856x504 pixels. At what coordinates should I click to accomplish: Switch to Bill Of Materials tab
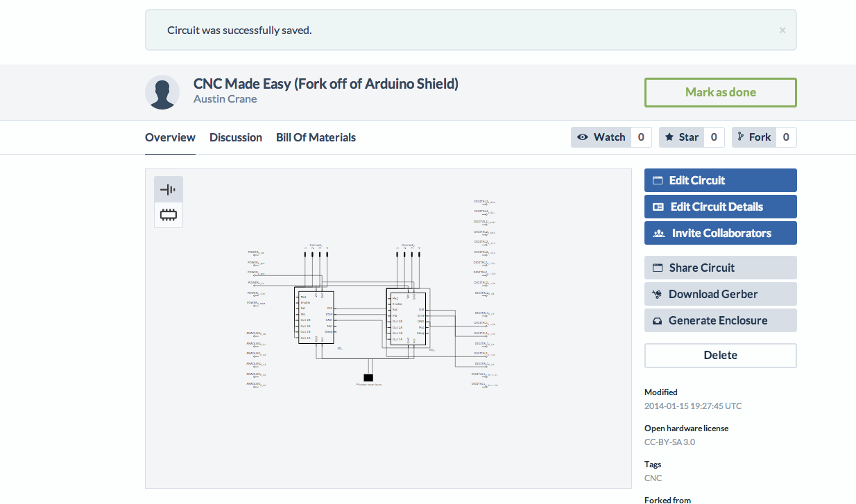(x=316, y=137)
